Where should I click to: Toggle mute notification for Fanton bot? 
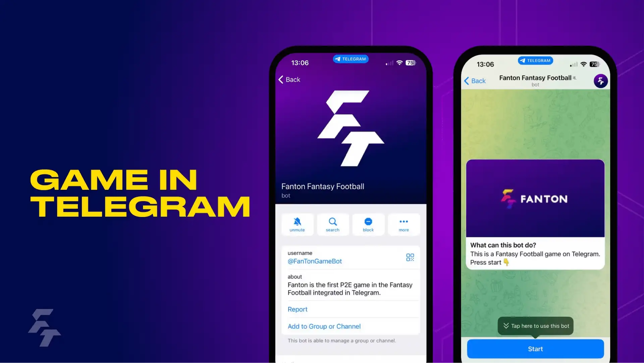tap(297, 224)
